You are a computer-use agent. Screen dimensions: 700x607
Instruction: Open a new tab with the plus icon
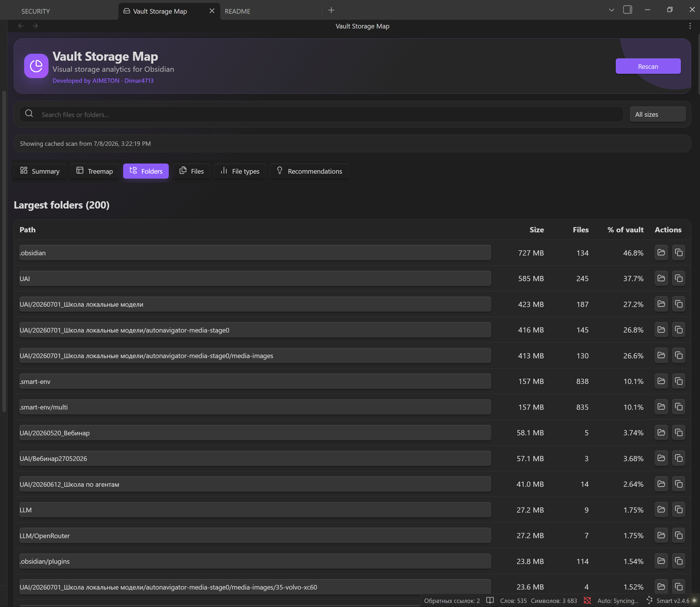(331, 10)
